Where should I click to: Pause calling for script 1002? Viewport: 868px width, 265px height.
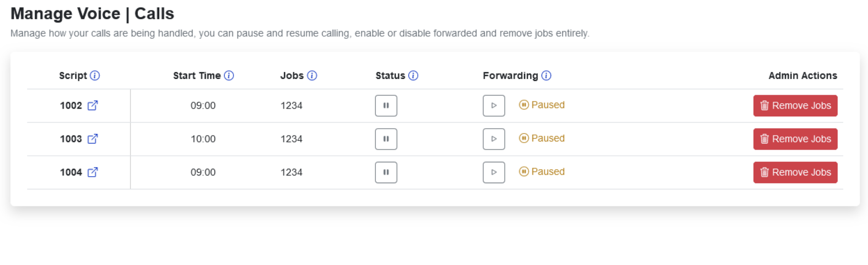tap(386, 105)
